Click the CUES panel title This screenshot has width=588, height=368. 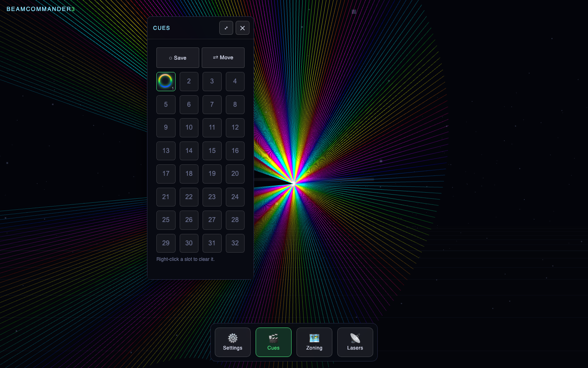tap(162, 28)
